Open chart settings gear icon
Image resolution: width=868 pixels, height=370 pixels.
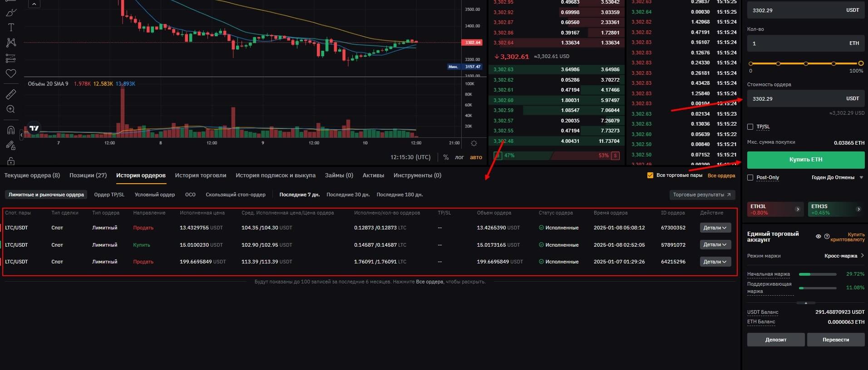tap(474, 143)
